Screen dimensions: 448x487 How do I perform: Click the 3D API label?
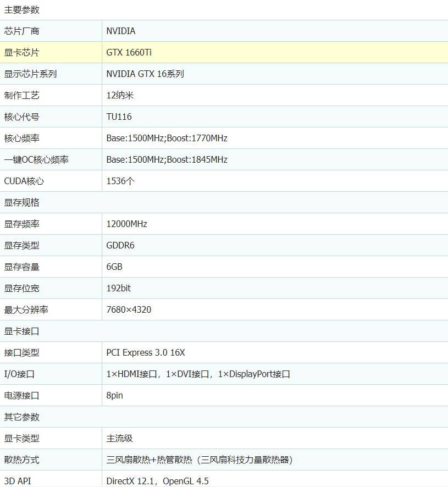point(18,481)
